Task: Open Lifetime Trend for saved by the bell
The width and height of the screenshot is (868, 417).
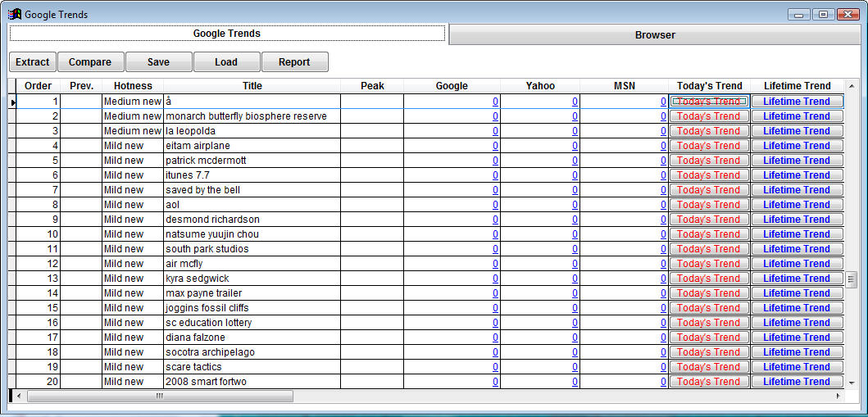Action: coord(798,190)
